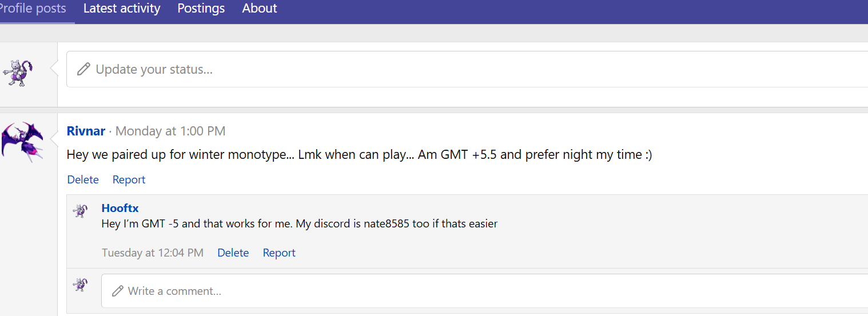
Task: Click the pencil icon in Update your status
Action: click(83, 69)
